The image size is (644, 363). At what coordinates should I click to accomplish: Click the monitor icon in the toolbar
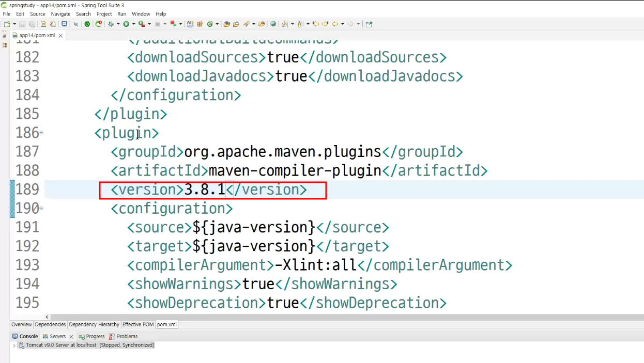click(x=65, y=24)
